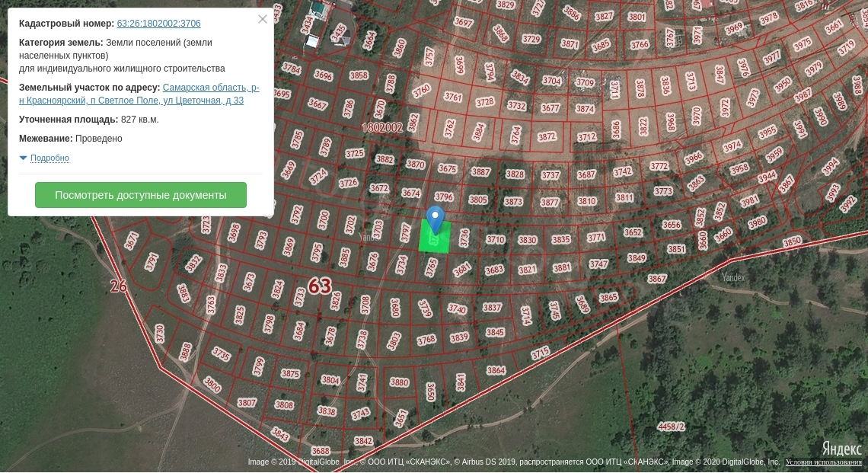The height and width of the screenshot is (473, 868).
Task: Click parcel labeled 3872
Action: point(547,137)
